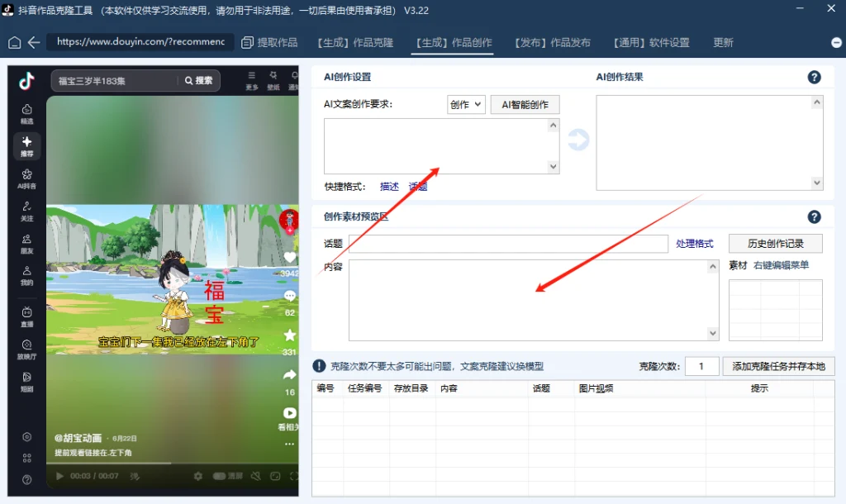This screenshot has width=846, height=504.
Task: Open the three-dots more options on video
Action: [290, 445]
